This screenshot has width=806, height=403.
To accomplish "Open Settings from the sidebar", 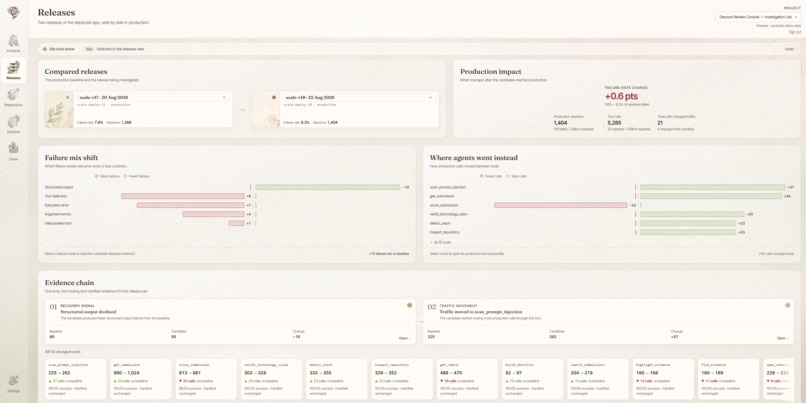I will tap(13, 383).
